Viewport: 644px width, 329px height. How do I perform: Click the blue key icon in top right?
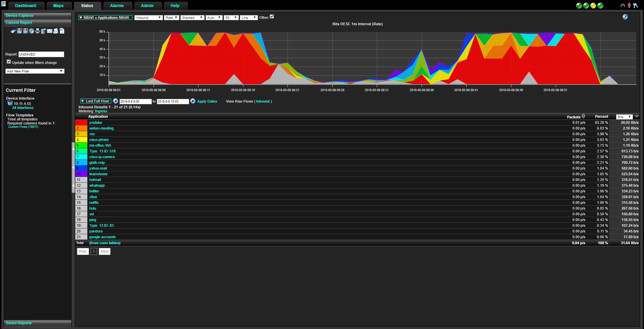(x=635, y=5)
